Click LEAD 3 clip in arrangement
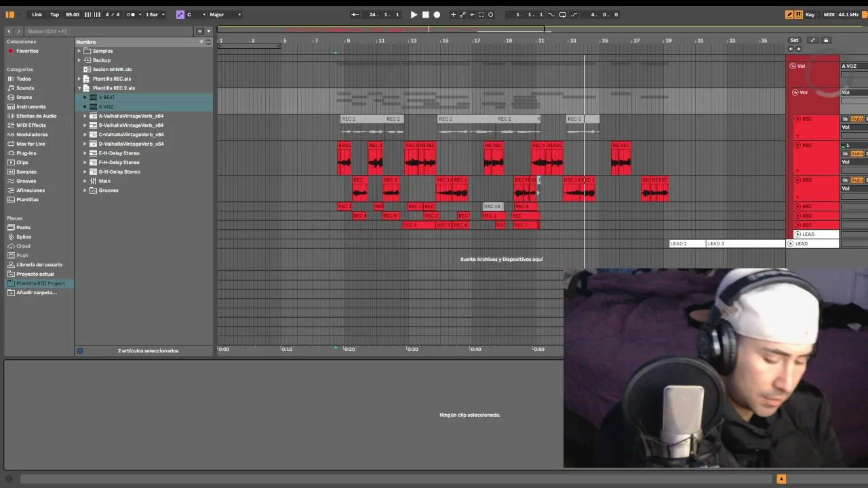 point(745,244)
